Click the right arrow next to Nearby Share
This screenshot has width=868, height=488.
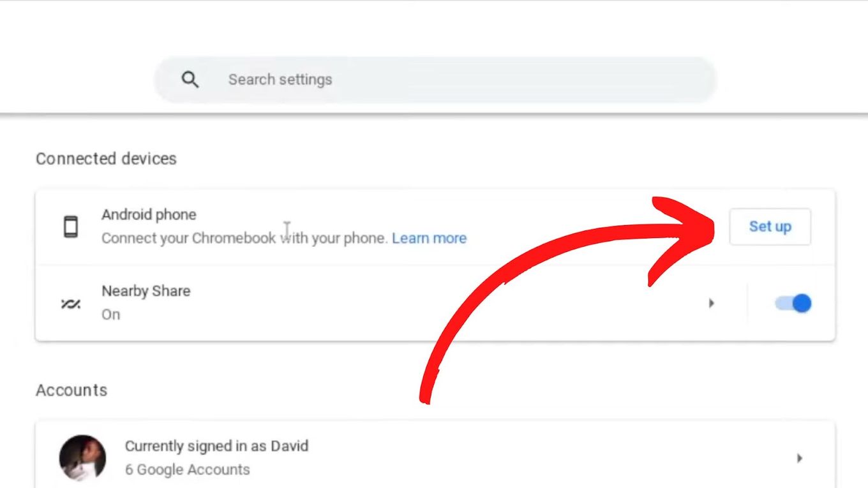(712, 303)
